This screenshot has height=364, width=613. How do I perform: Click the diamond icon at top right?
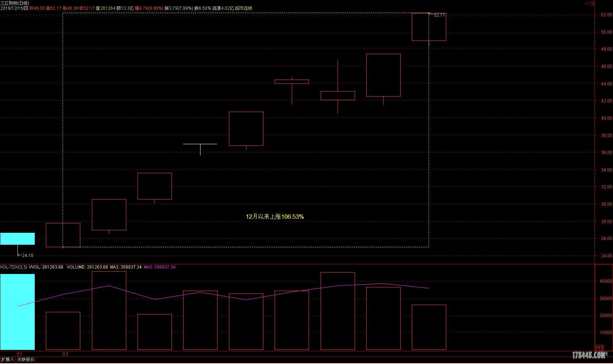587,3
